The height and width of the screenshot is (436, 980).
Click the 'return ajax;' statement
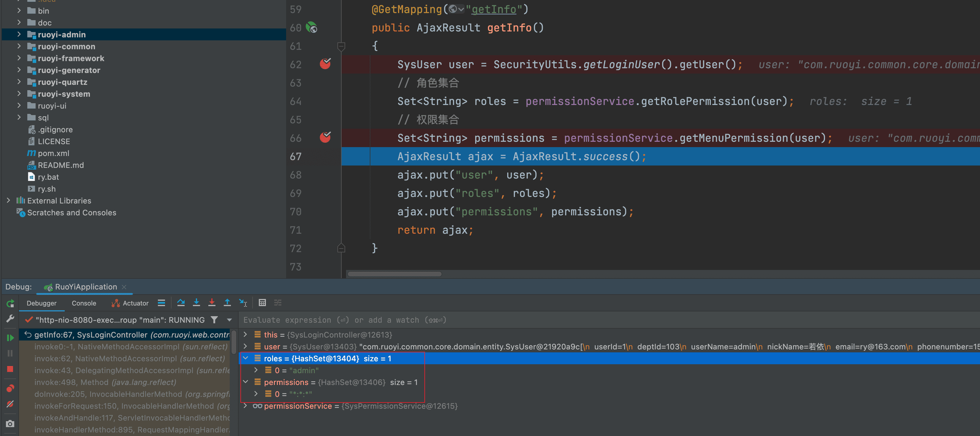pyautogui.click(x=435, y=230)
